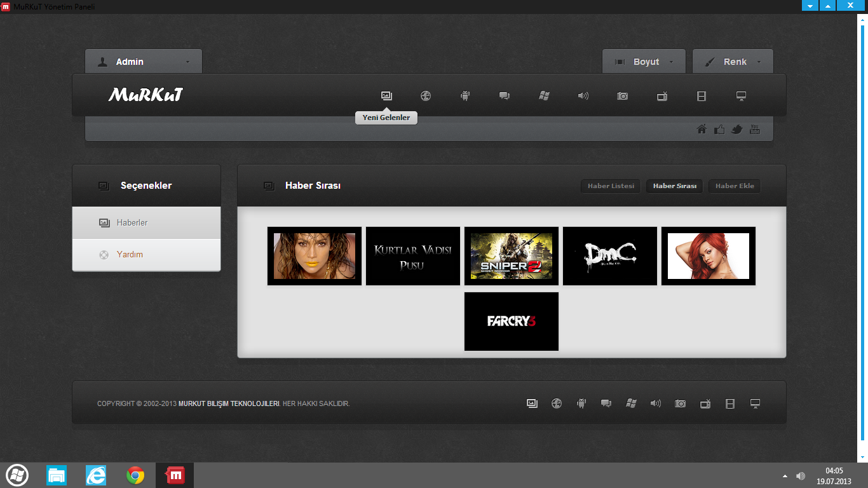This screenshot has width=868, height=488.
Task: Click the MuRKuT app icon in the taskbar
Action: click(x=175, y=475)
